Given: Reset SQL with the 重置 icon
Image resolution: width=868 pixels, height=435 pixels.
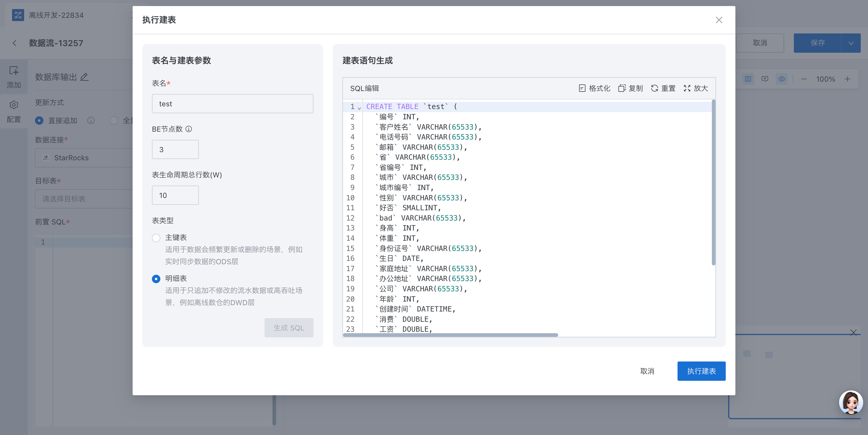Looking at the screenshot, I should coord(654,88).
